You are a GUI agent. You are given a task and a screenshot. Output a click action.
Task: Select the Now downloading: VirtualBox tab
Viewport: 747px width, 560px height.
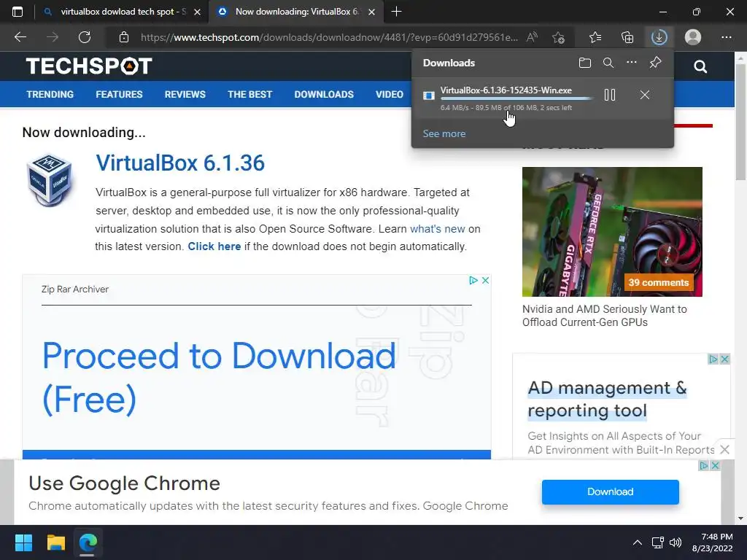(296, 12)
